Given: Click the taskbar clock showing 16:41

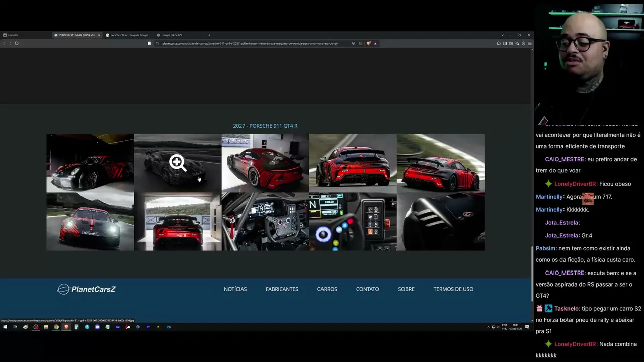Looking at the screenshot, I should pyautogui.click(x=515, y=327).
